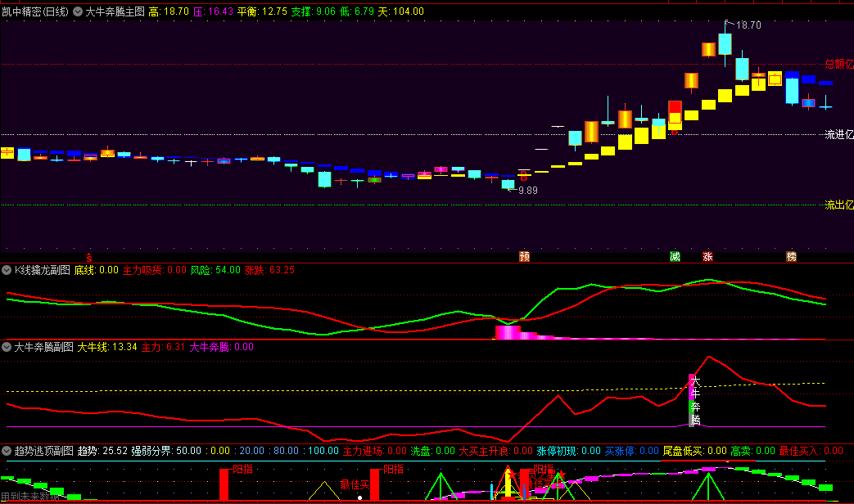Viewport: 854px width, 504px height.
Task: Click the 趋势: 25.52 indicator value
Action: tap(102, 451)
